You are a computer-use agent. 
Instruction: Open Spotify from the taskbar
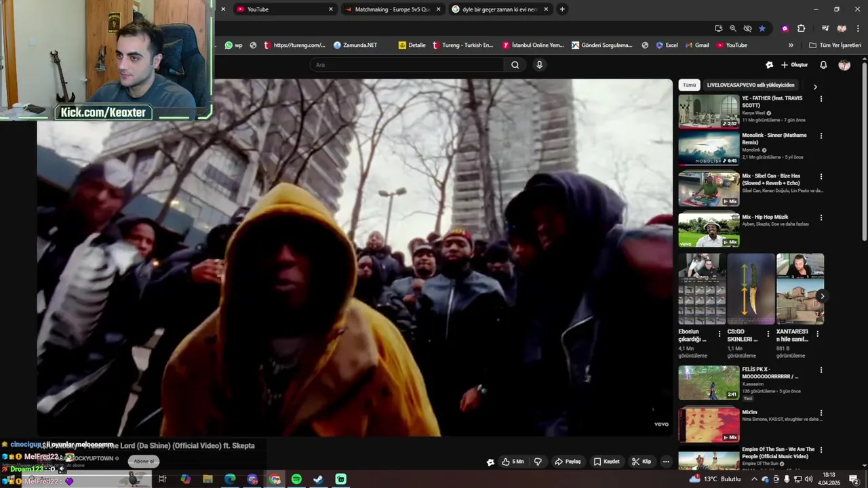click(x=296, y=479)
